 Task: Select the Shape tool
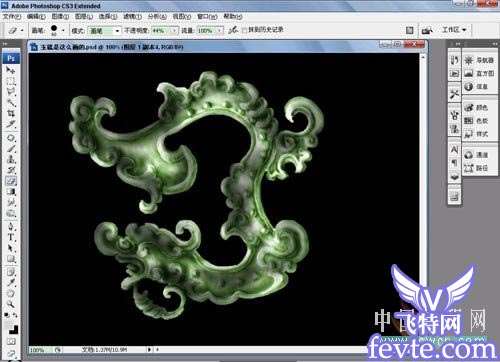point(11,259)
